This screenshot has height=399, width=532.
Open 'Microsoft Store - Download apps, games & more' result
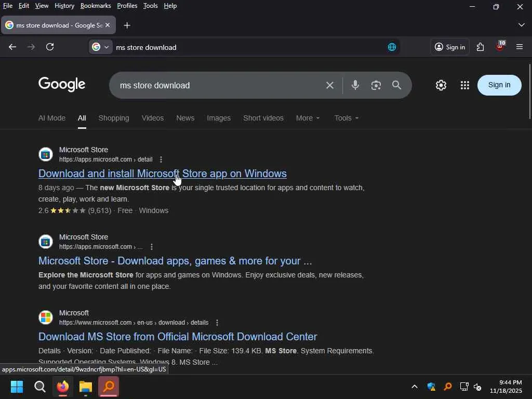(x=175, y=261)
